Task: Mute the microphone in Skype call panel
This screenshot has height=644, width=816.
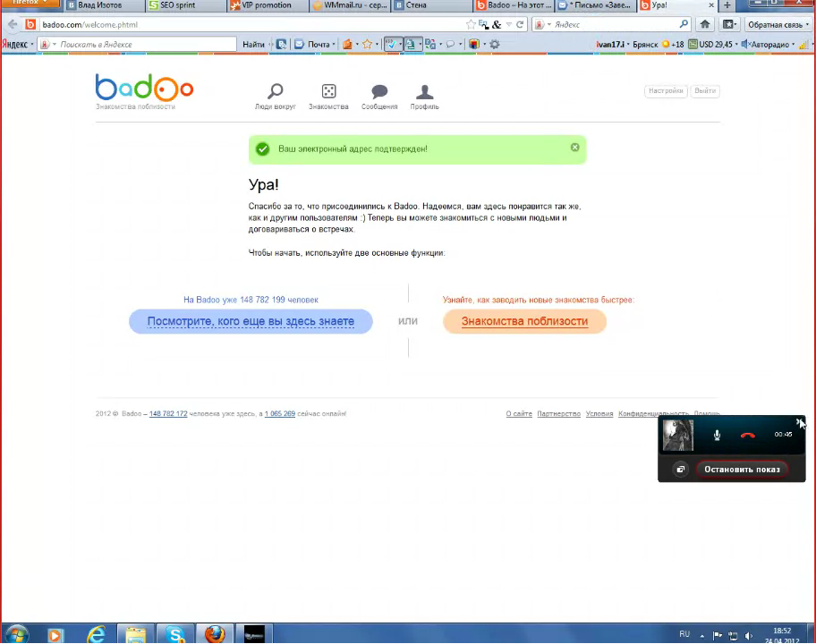Action: (x=717, y=435)
